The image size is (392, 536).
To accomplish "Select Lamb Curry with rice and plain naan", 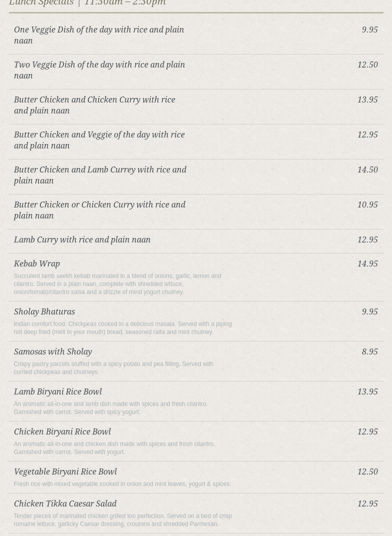I will [82, 240].
